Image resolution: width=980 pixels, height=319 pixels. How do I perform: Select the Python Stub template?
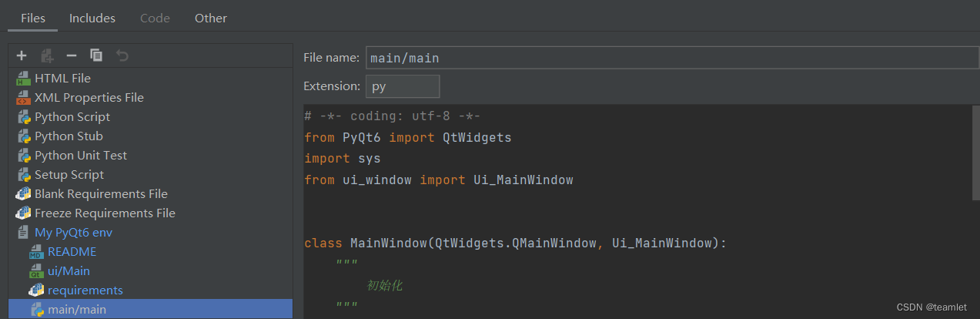pyautogui.click(x=151, y=136)
